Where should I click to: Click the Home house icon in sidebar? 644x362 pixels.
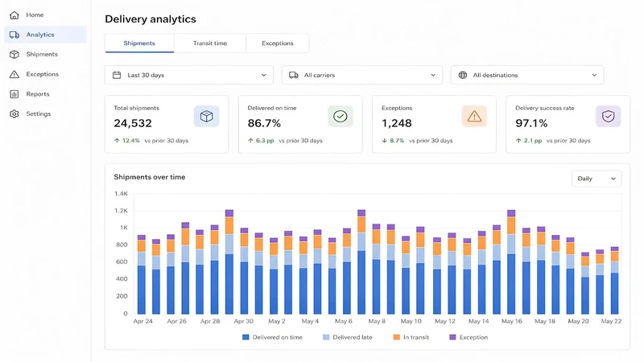click(x=14, y=15)
